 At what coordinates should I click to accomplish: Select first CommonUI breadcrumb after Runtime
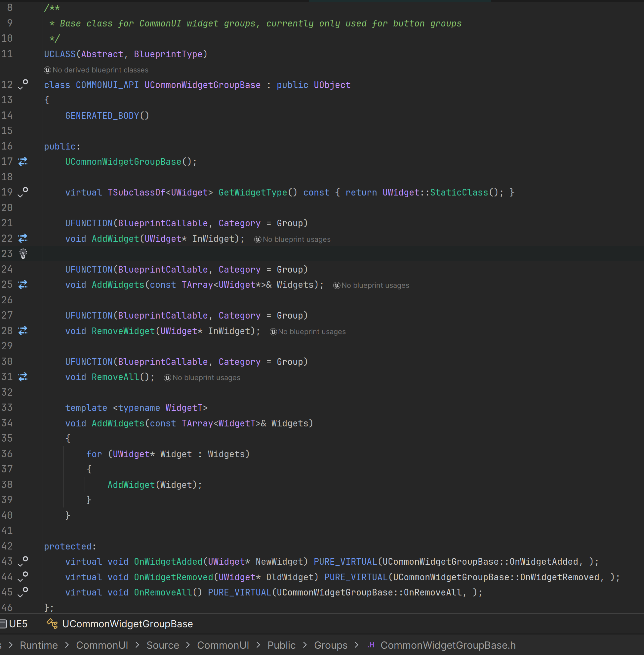[102, 645]
